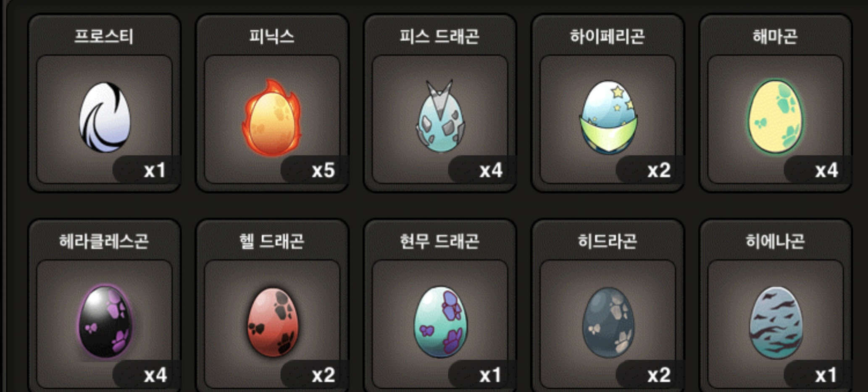Select the black purple-spotted 헤라클레스곤 egg
This screenshot has width=868, height=392.
(105, 322)
